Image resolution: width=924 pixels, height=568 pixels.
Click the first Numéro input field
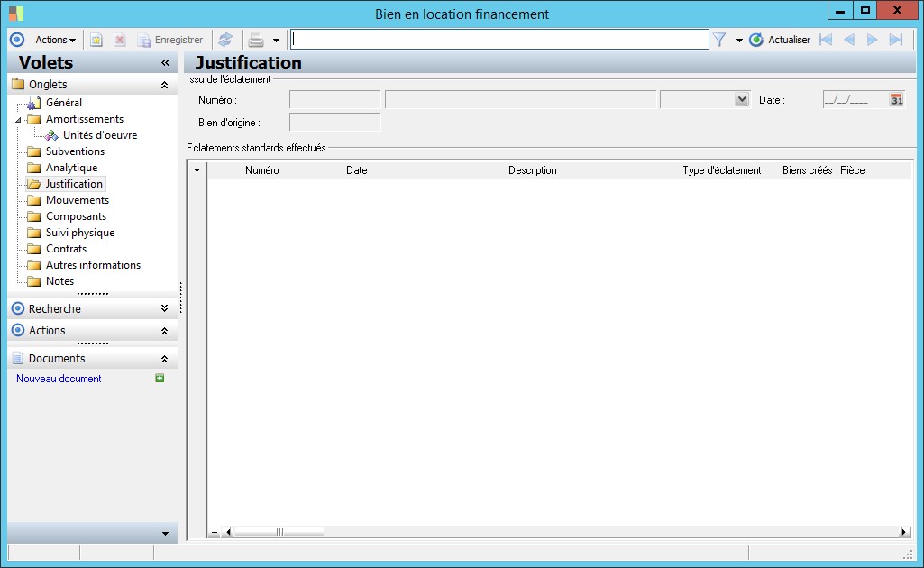tap(335, 99)
